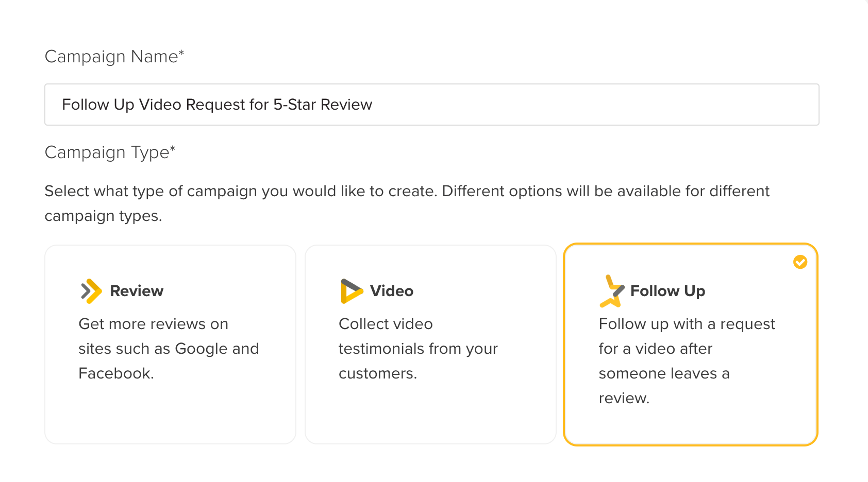868x482 pixels.
Task: Click empty area below Video card description
Action: tap(430, 412)
